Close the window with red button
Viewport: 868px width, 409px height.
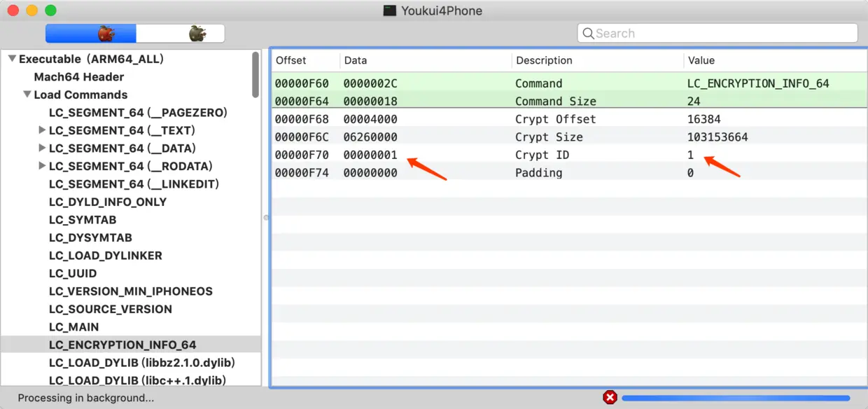13,11
